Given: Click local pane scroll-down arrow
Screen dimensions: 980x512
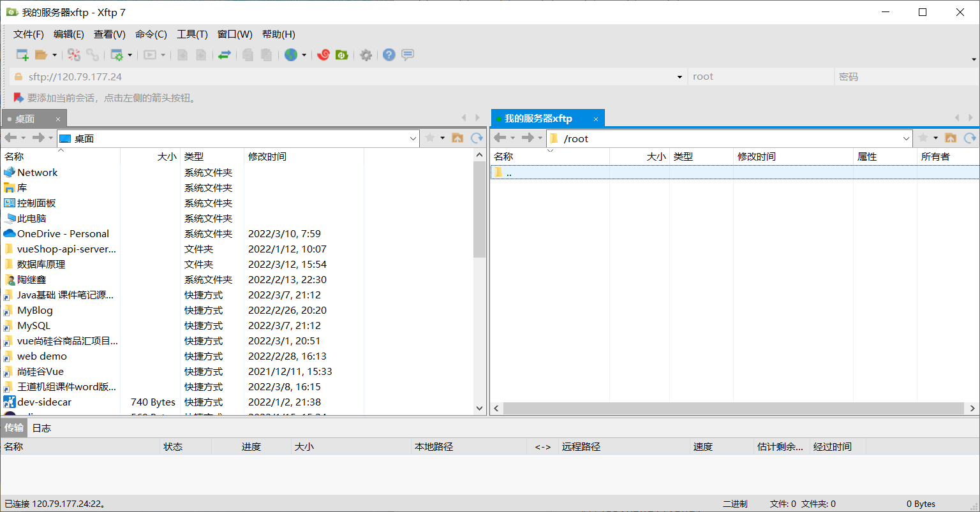Looking at the screenshot, I should tap(480, 408).
